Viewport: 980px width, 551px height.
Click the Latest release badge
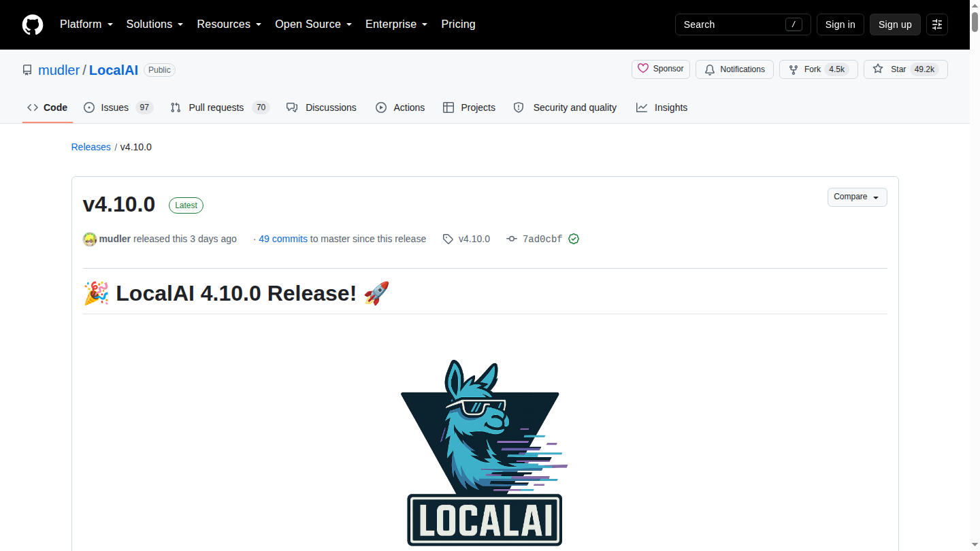click(186, 205)
